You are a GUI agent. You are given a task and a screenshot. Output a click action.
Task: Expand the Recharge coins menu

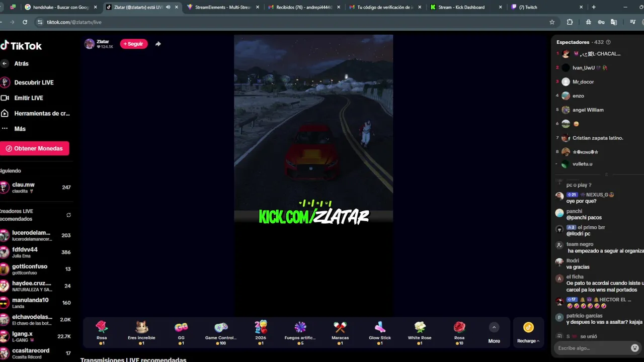pos(528,333)
